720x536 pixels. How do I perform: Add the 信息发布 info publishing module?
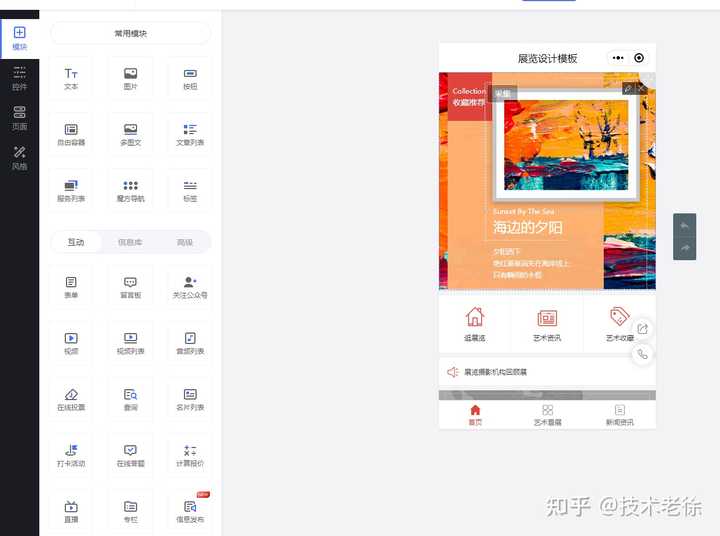190,511
